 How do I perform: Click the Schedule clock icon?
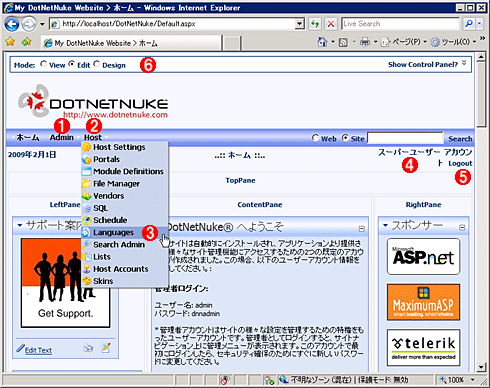point(87,220)
